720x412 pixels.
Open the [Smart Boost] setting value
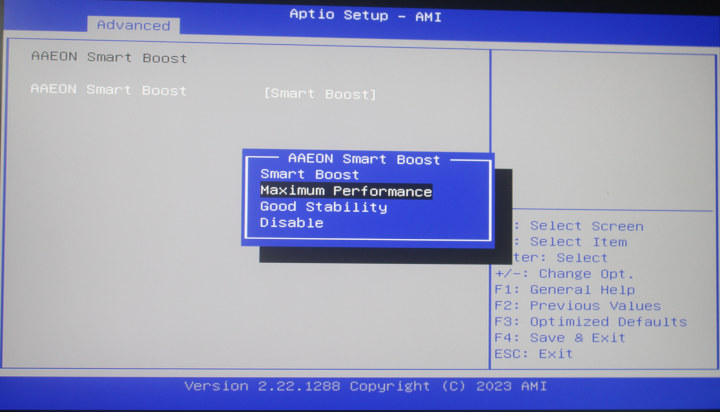(320, 94)
